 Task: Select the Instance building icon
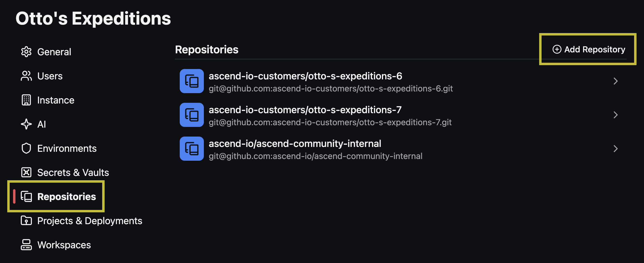coord(26,100)
